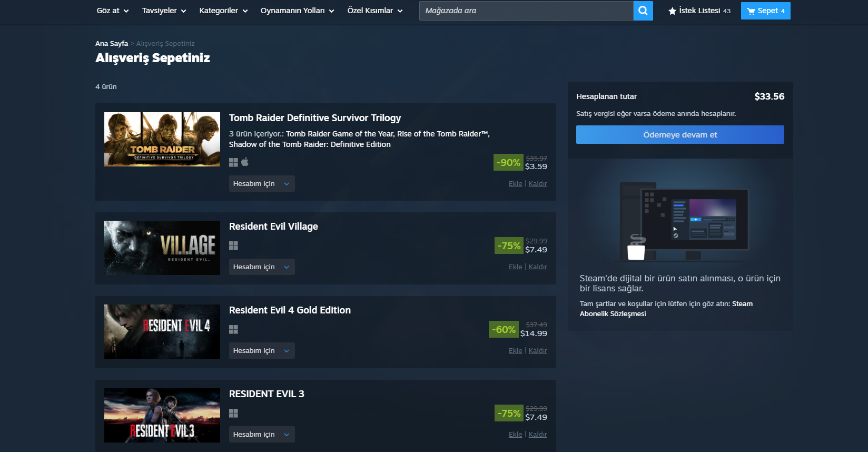This screenshot has height=452, width=868.
Task: Click Ödemeye devam et button
Action: pyautogui.click(x=680, y=135)
